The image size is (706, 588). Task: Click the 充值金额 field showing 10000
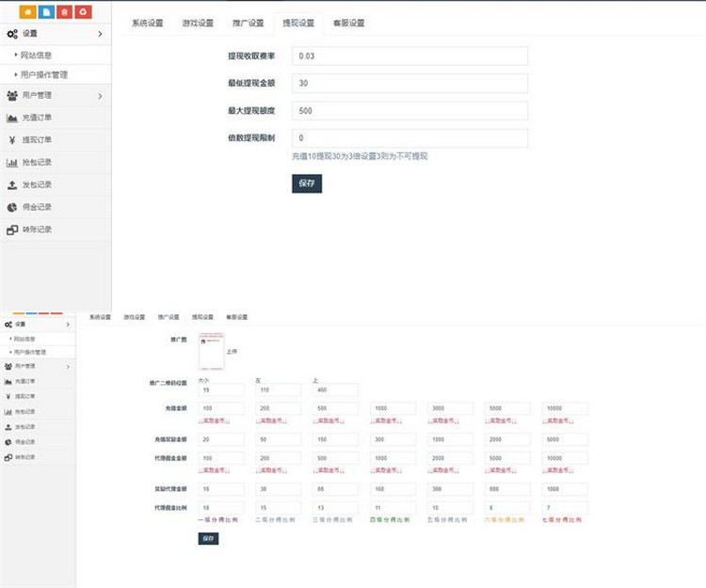point(565,408)
